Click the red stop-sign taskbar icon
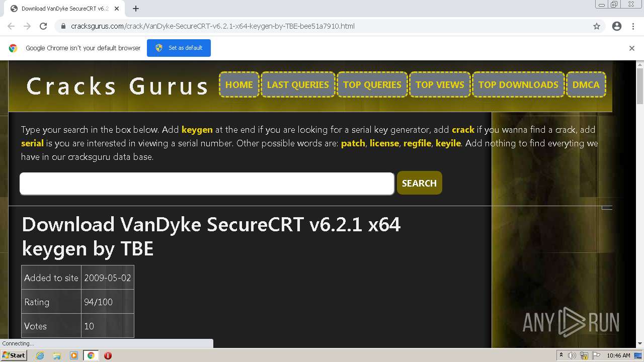 click(x=108, y=355)
